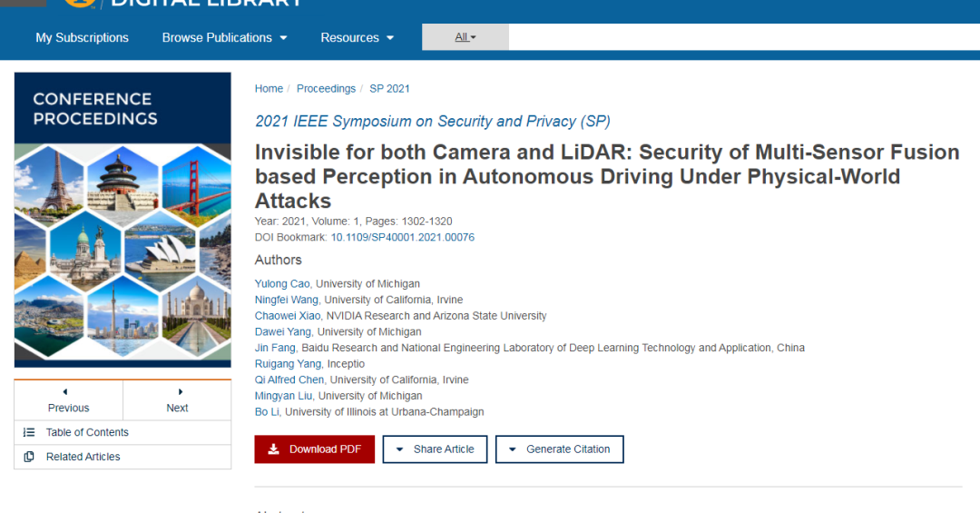Viewport: 980px width, 513px height.
Task: Click the Next right-arrow icon
Action: click(x=181, y=391)
